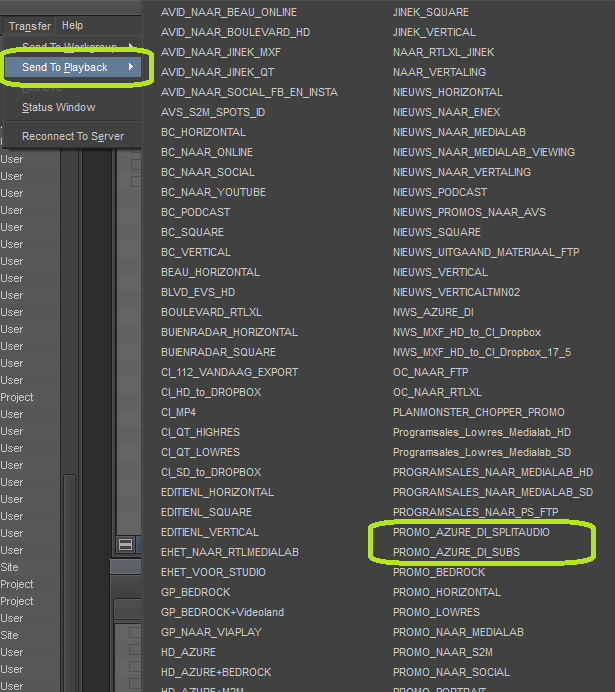
Task: Choose BC_SQUARE
Action: 192,232
